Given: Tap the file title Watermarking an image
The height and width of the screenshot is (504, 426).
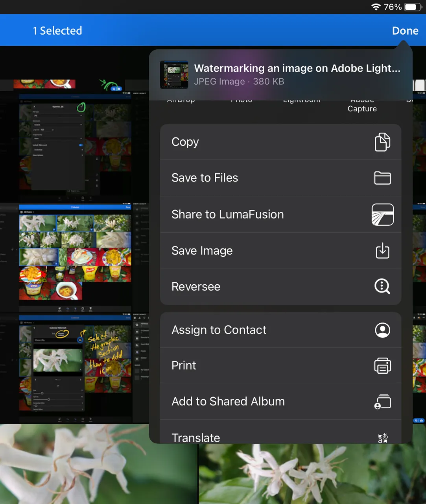Looking at the screenshot, I should (x=297, y=68).
